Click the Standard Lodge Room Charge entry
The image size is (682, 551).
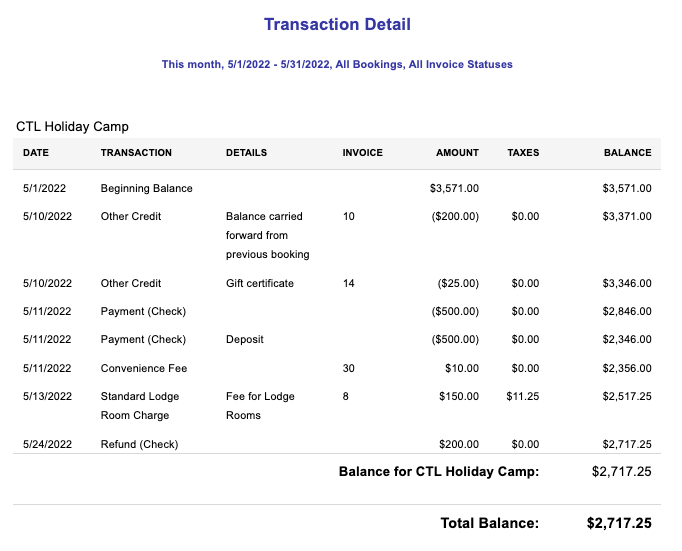tap(140, 405)
